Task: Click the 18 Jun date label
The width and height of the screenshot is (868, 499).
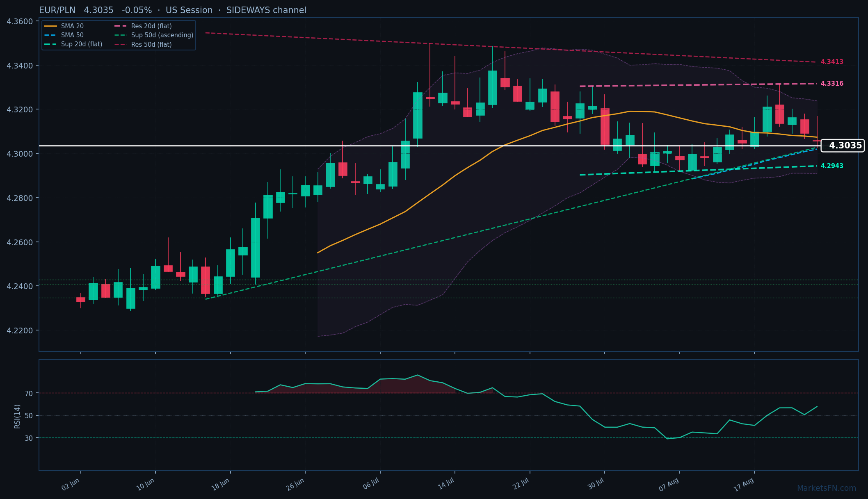Action: 220,485
